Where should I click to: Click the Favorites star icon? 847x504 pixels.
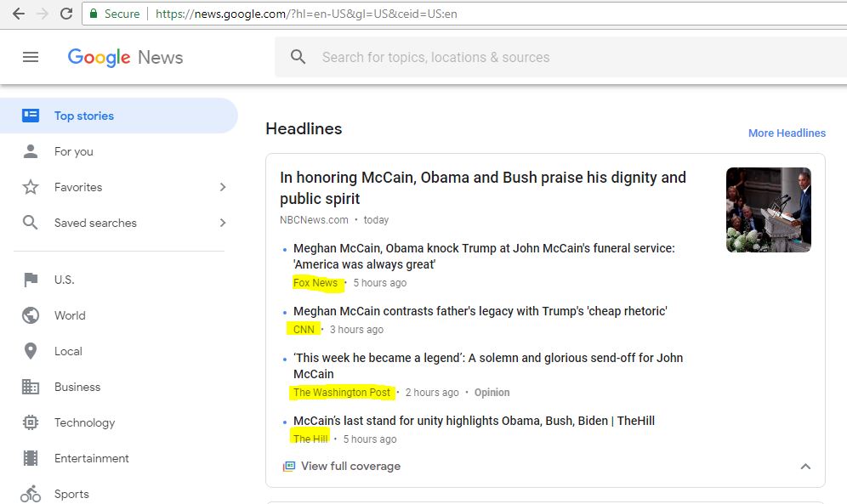31,187
